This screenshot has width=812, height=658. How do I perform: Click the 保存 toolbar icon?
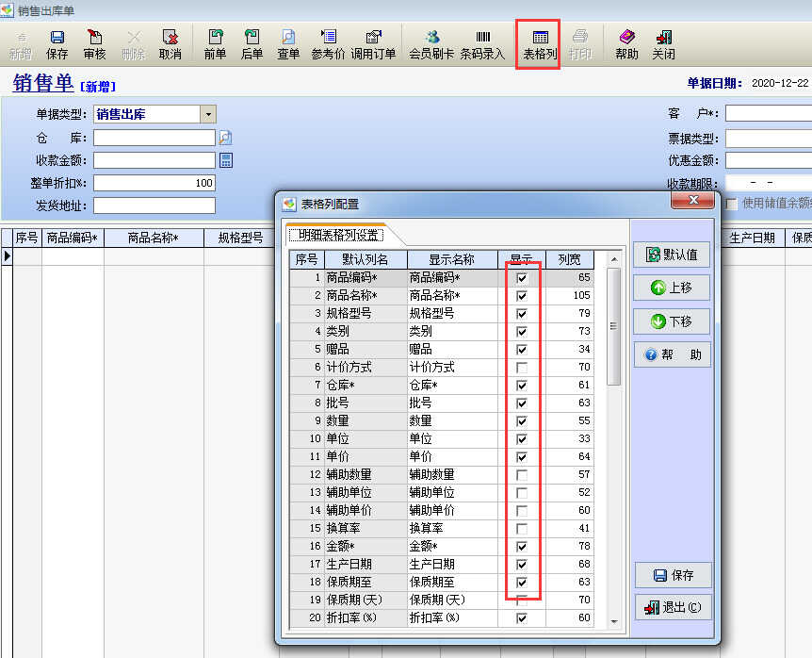click(x=57, y=44)
